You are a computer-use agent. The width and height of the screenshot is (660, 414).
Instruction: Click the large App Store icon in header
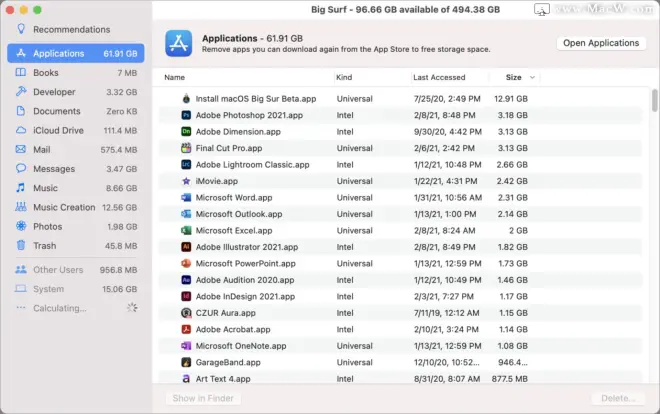click(179, 43)
